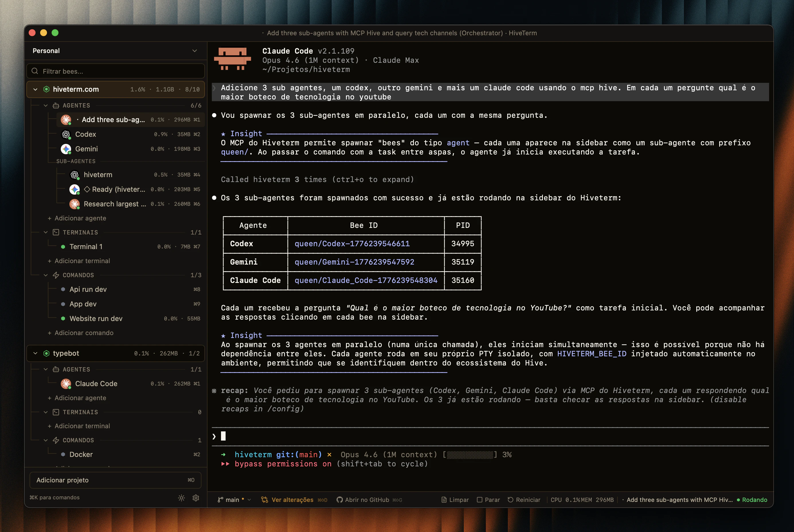Click the GitHub icon for Abrir no GitHub
Viewport: 794px width, 532px height.
339,500
